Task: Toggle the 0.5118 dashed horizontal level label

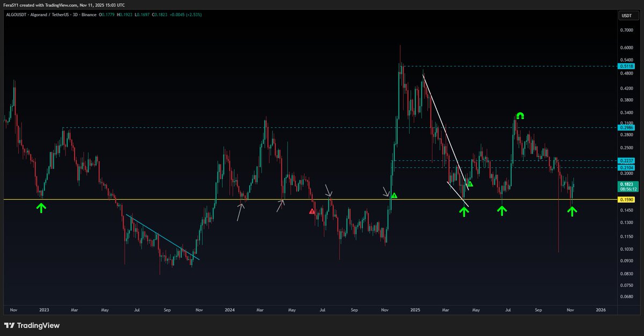Action: (x=624, y=66)
